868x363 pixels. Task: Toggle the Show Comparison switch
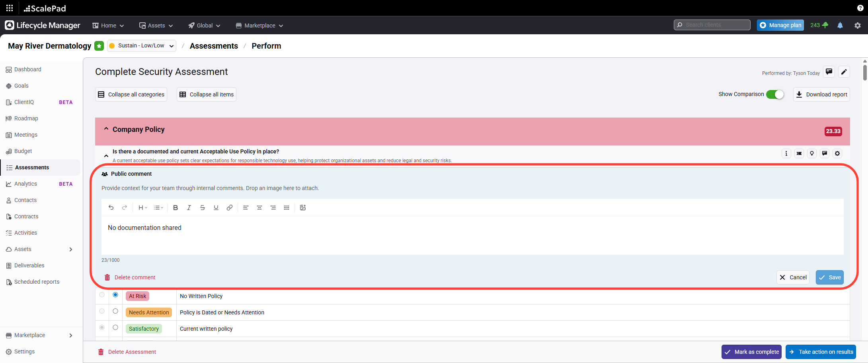pos(774,94)
